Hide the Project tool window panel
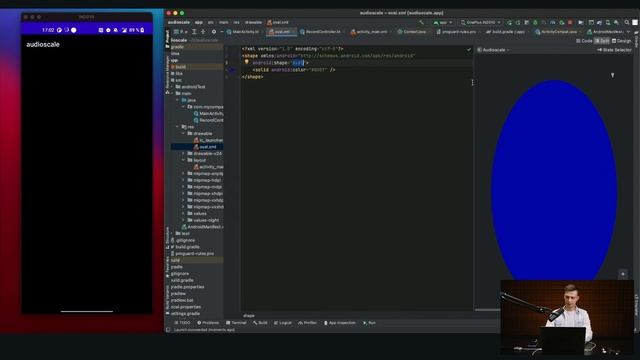640x360 pixels. pos(221,32)
